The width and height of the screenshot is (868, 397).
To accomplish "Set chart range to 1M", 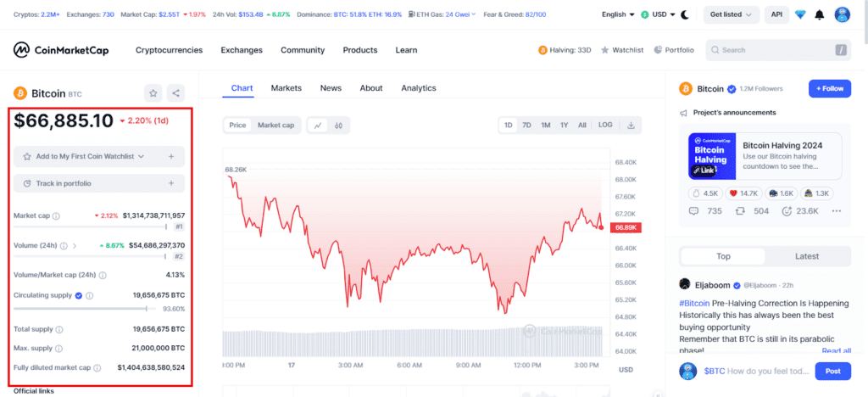I will pyautogui.click(x=546, y=126).
